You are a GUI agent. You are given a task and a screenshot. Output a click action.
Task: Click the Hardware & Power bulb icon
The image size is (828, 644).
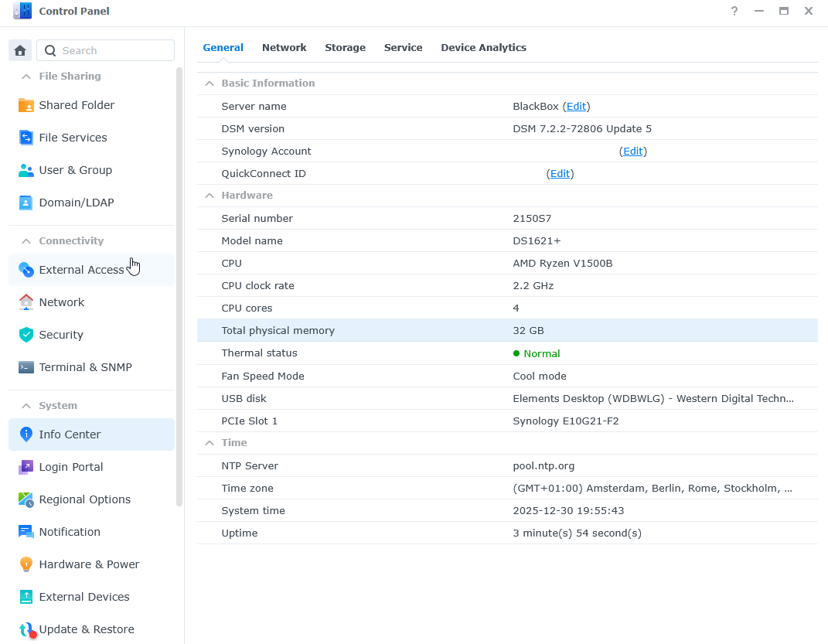point(26,564)
